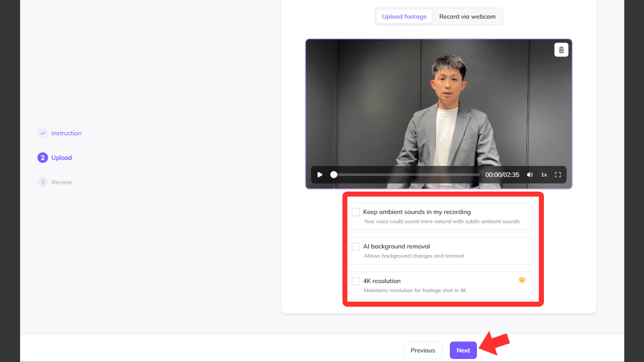Open the Instruction step link
This screenshot has height=362, width=644.
tap(66, 133)
